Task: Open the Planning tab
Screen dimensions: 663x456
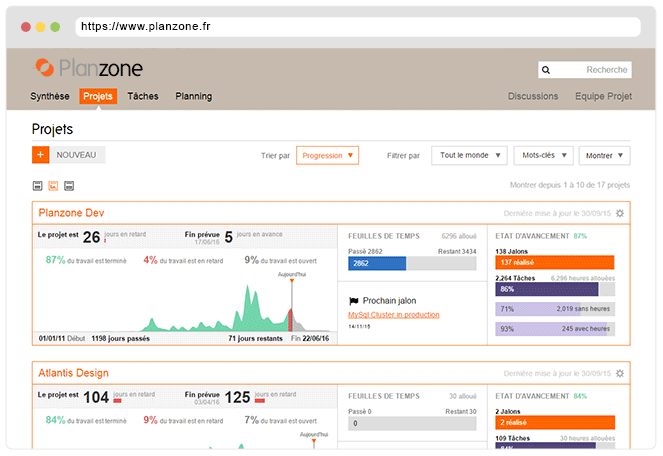Action: click(194, 96)
